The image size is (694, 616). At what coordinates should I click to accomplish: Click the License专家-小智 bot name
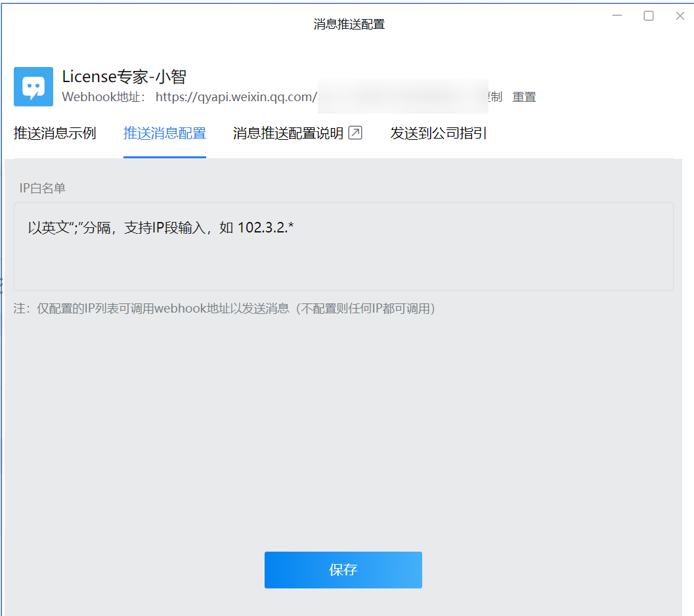pos(124,76)
